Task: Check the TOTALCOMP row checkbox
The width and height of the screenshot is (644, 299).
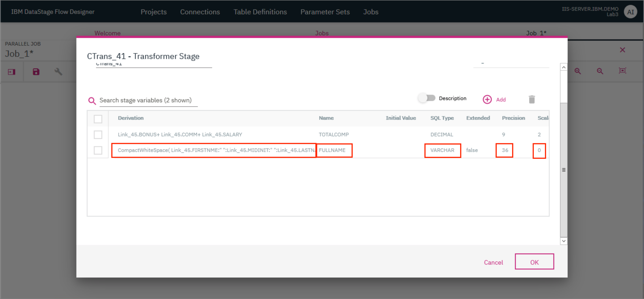Action: [x=98, y=135]
